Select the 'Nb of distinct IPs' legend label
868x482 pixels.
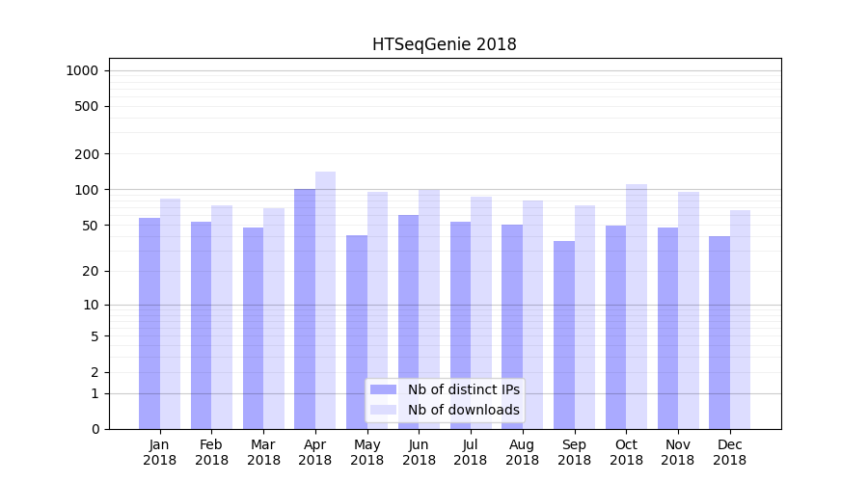point(463,389)
